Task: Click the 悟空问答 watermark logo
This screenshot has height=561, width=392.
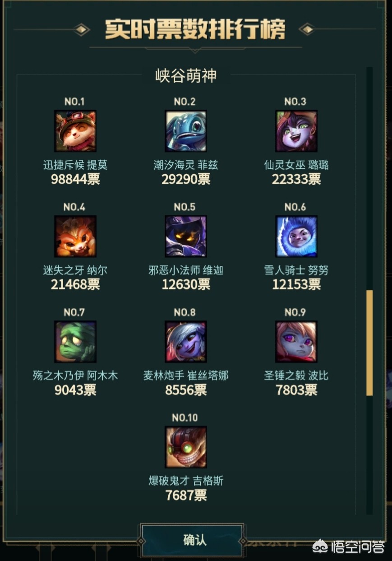Action: click(349, 547)
